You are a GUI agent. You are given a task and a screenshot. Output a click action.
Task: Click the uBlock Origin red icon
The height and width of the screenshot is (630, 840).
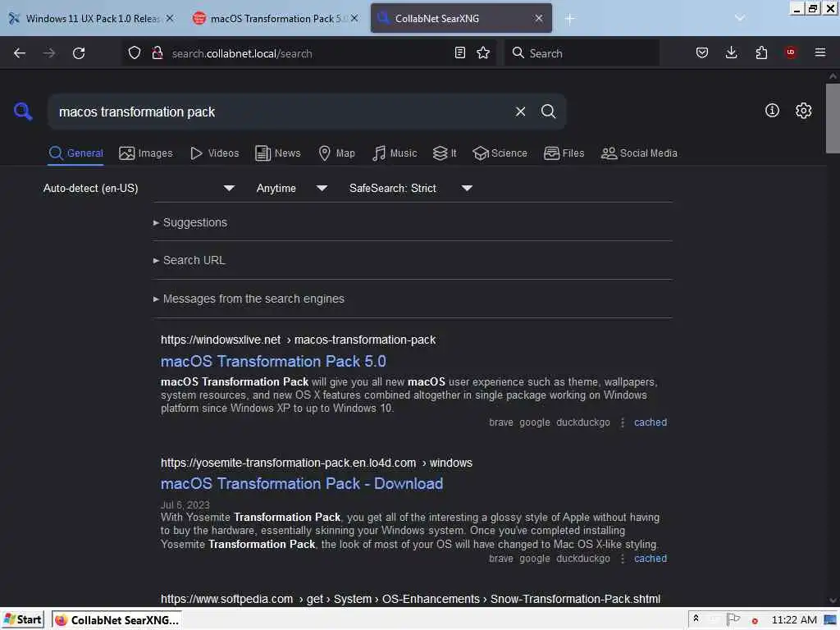[791, 52]
